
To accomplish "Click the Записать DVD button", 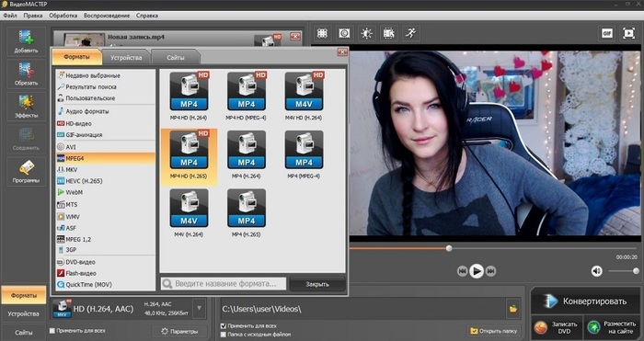I will 557,327.
